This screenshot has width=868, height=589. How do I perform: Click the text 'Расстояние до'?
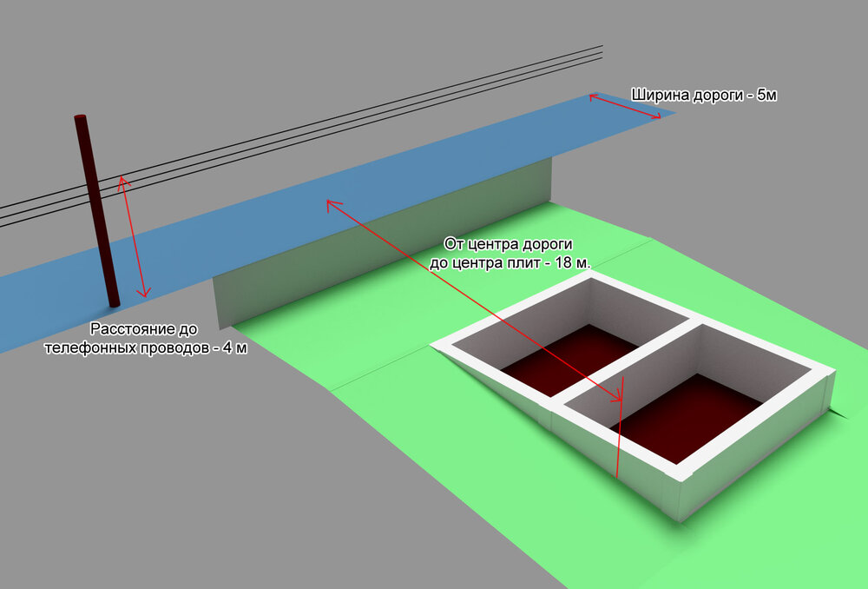coord(144,329)
